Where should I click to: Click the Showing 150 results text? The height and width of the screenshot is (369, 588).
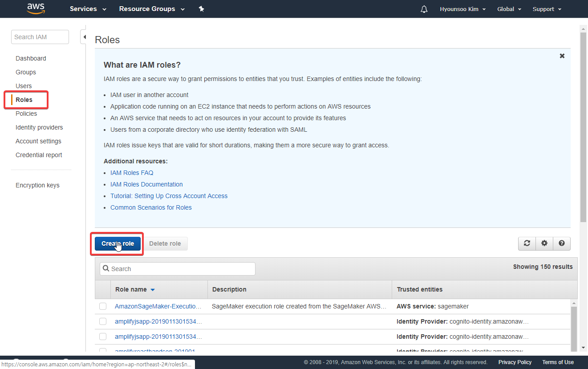[x=543, y=267]
